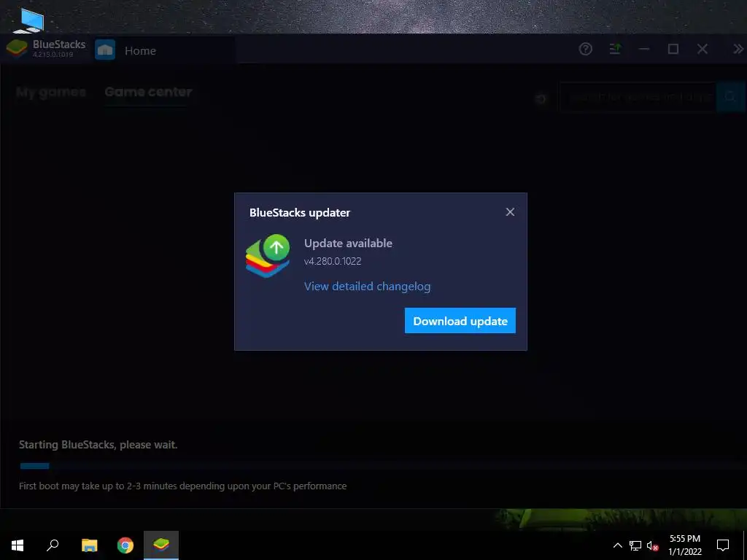The width and height of the screenshot is (747, 560).
Task: Click the network status tray icon
Action: (x=635, y=545)
